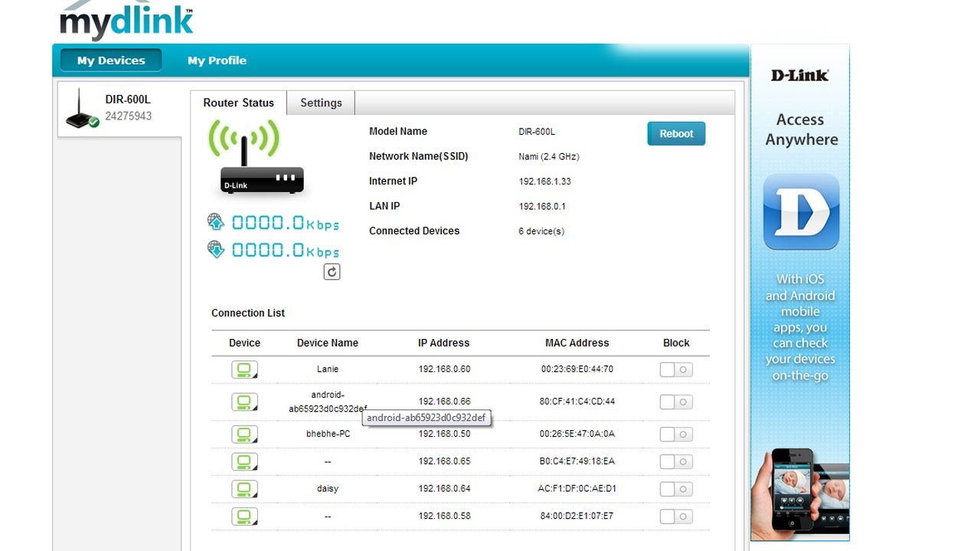Toggle block switch for daisy
Image resolution: width=980 pixels, height=551 pixels.
click(x=676, y=489)
